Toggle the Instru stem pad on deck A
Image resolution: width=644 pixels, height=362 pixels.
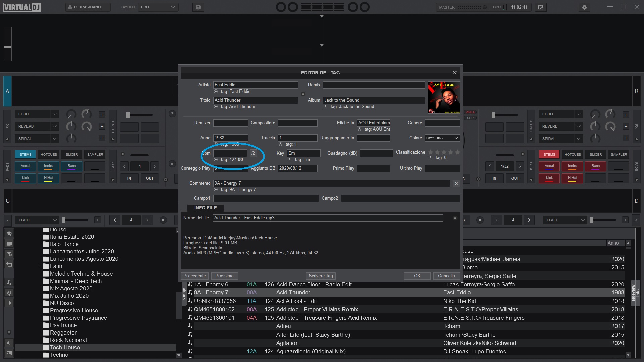click(x=49, y=166)
